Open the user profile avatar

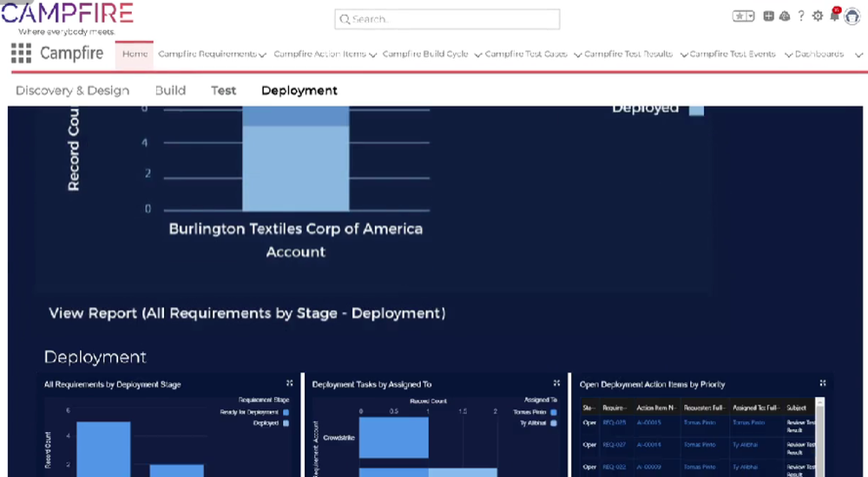(852, 16)
